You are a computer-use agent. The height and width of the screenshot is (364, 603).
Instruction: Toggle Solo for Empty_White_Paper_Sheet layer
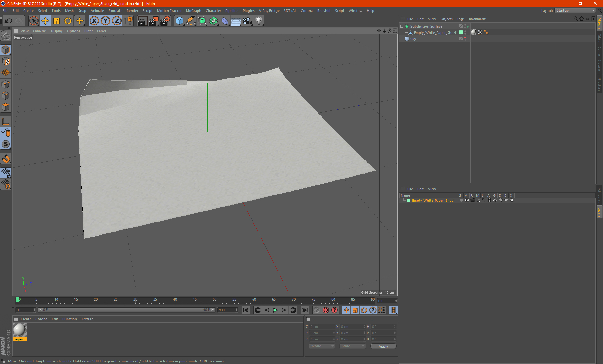[x=461, y=200]
